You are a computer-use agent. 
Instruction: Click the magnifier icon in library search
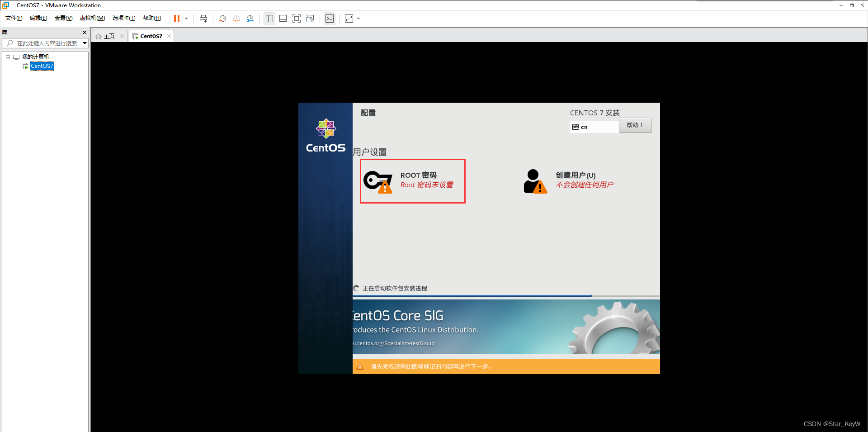(10, 43)
